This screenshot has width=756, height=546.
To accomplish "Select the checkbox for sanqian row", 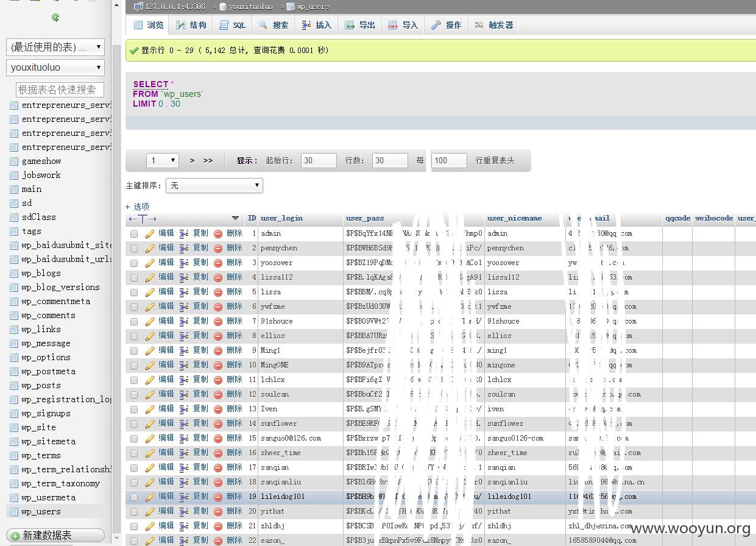I will pyautogui.click(x=134, y=467).
